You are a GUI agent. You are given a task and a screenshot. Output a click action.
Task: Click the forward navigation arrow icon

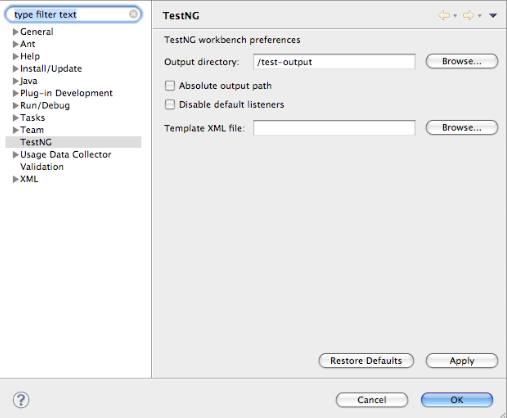(468, 15)
